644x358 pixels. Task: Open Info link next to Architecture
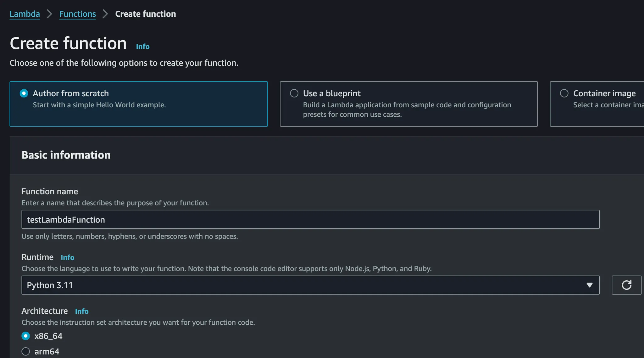tap(81, 311)
